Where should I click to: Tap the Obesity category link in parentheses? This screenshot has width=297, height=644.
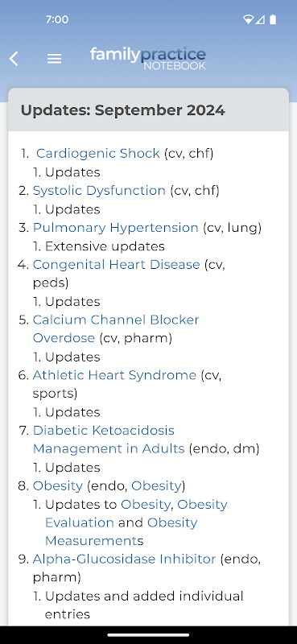[156, 486]
